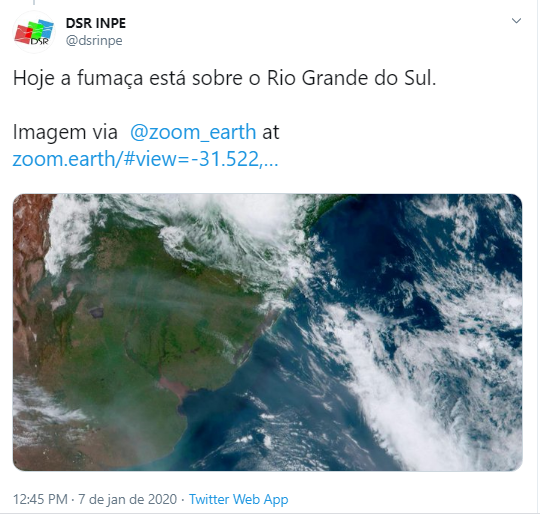Open the DSR INPE display name
This screenshot has height=523, width=540.
point(96,23)
